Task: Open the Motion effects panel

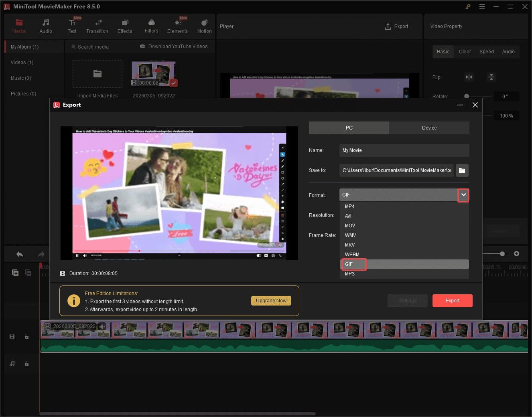Action: point(204,25)
